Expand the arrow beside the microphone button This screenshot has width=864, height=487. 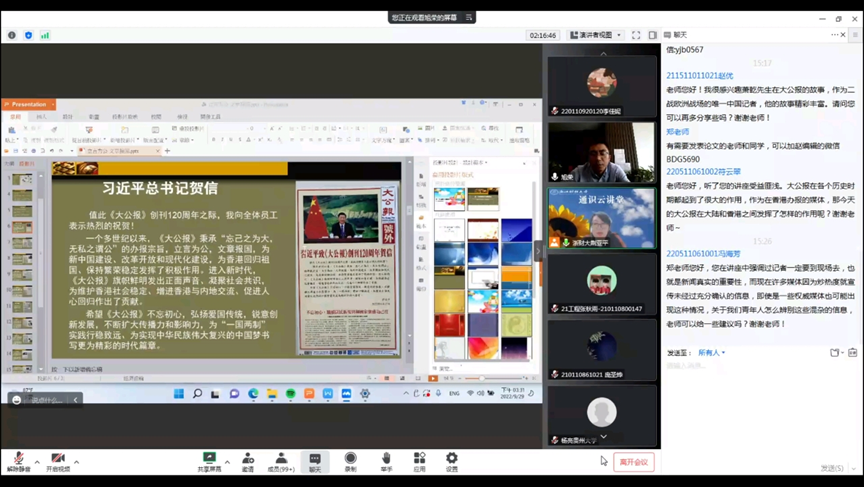(x=37, y=462)
